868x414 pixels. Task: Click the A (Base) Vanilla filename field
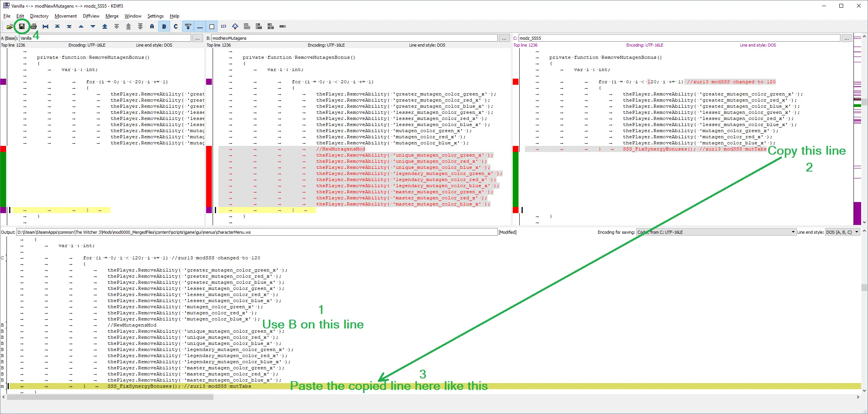105,38
